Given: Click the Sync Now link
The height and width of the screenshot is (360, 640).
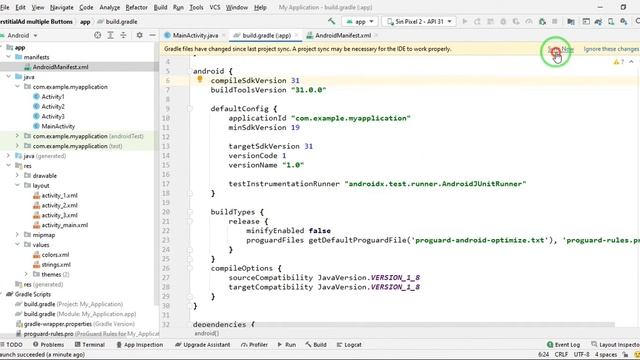Looking at the screenshot, I should click(561, 49).
